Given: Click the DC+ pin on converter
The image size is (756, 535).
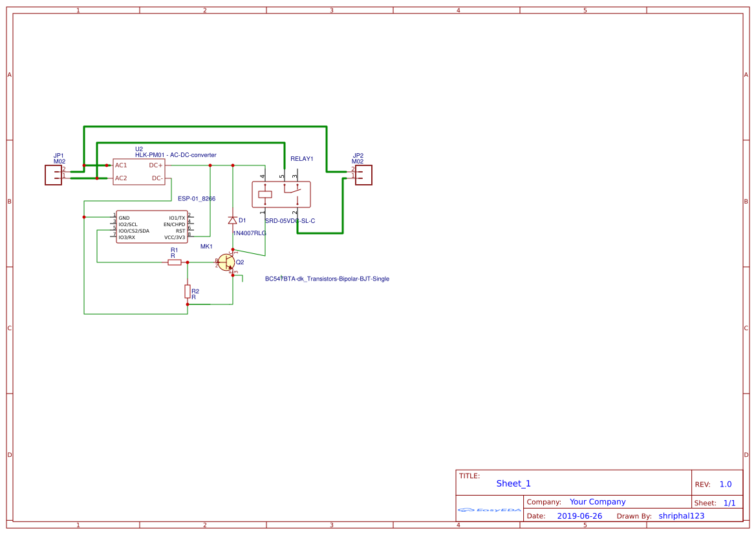Looking at the screenshot, I should [x=156, y=165].
